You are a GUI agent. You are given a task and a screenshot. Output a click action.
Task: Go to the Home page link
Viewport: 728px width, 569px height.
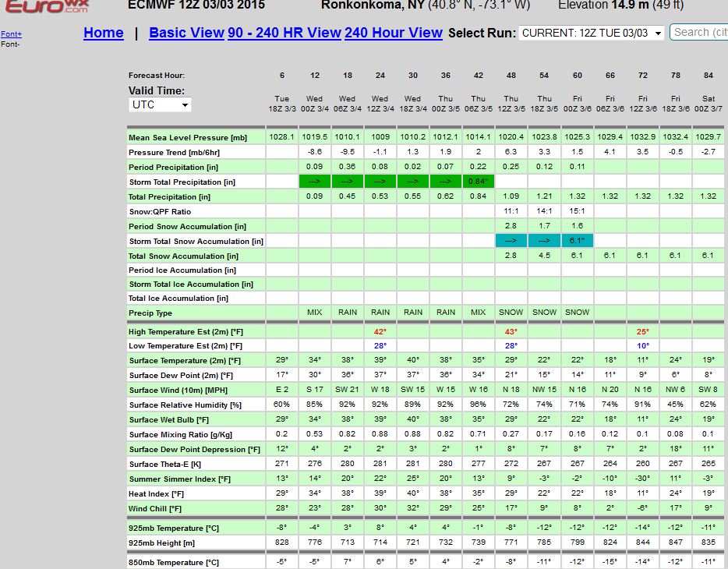click(104, 33)
